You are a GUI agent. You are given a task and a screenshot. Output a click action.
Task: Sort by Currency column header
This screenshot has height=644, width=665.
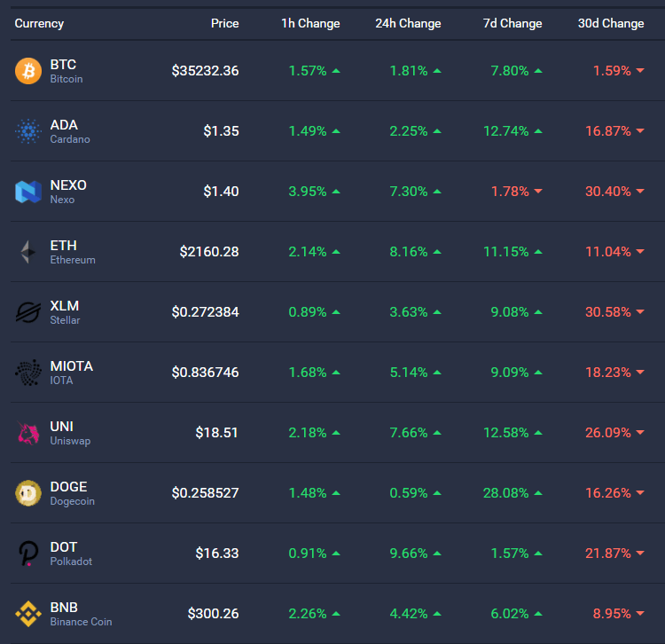point(39,24)
